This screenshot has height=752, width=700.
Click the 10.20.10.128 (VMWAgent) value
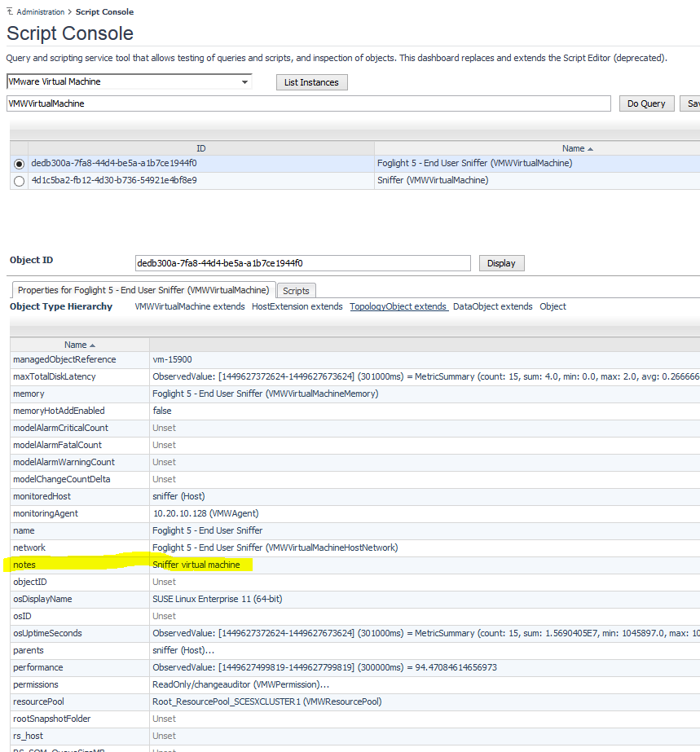click(206, 513)
